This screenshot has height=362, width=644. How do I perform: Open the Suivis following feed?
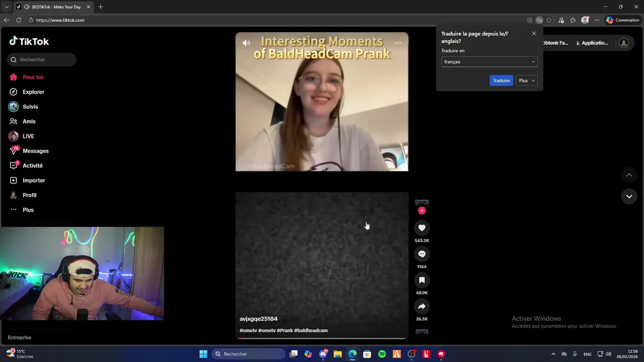point(23,107)
